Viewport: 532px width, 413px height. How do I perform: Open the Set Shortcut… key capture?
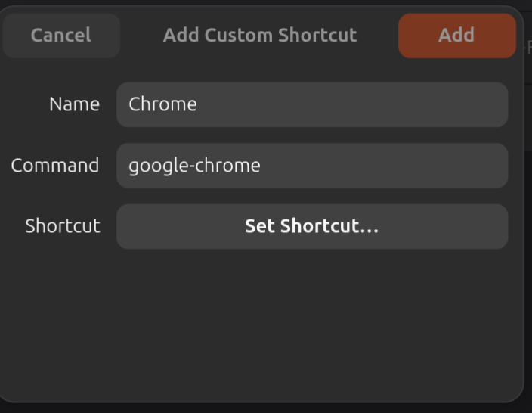(312, 226)
